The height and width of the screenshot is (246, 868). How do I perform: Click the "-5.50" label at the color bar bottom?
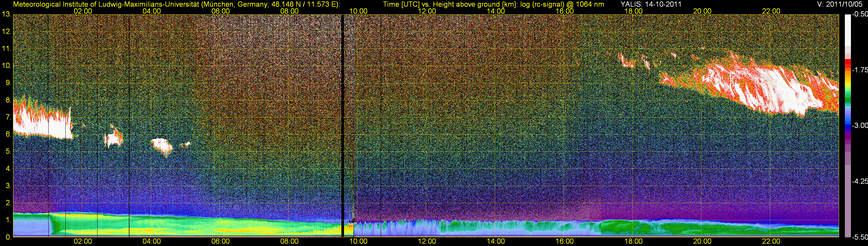click(x=860, y=237)
